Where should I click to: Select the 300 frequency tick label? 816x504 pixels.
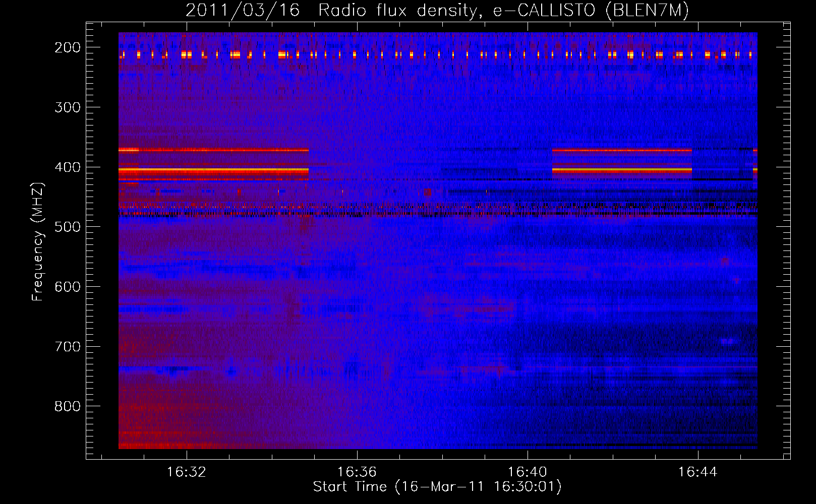68,107
